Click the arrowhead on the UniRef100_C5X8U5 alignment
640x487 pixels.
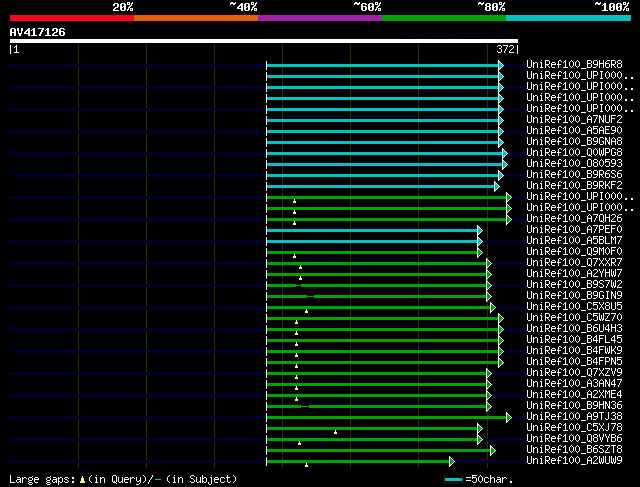(492, 307)
